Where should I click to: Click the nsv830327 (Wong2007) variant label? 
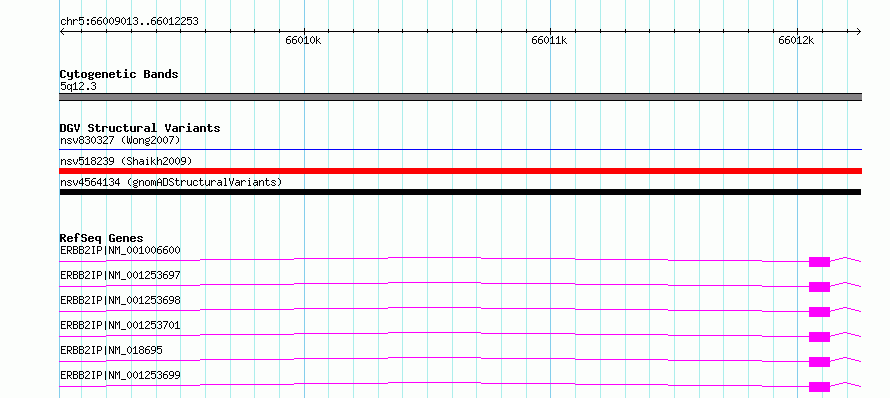coord(120,140)
